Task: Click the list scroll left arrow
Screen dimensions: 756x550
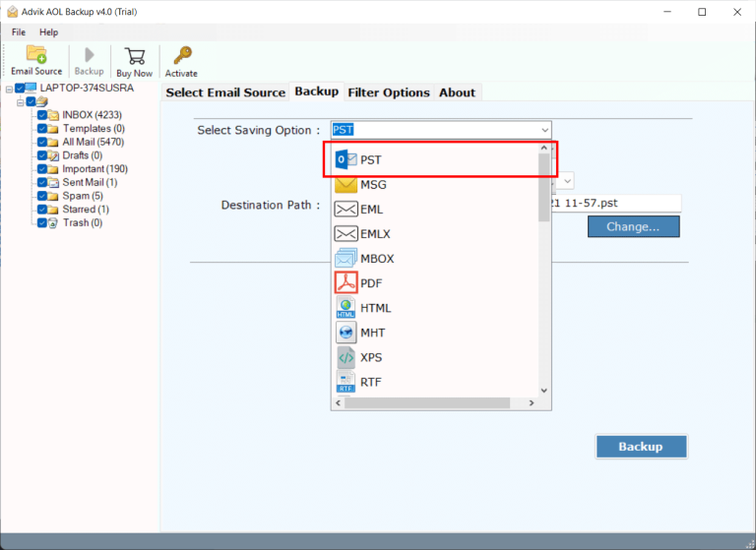Action: (x=339, y=403)
